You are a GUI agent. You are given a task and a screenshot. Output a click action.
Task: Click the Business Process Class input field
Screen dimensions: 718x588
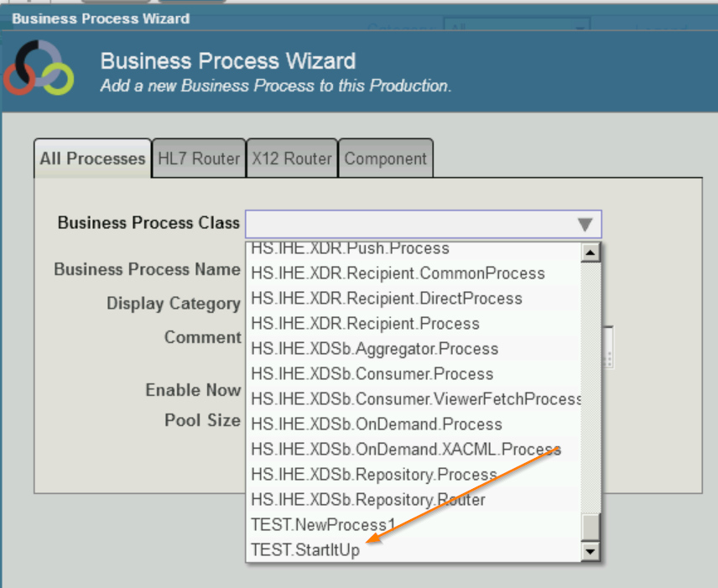(411, 224)
